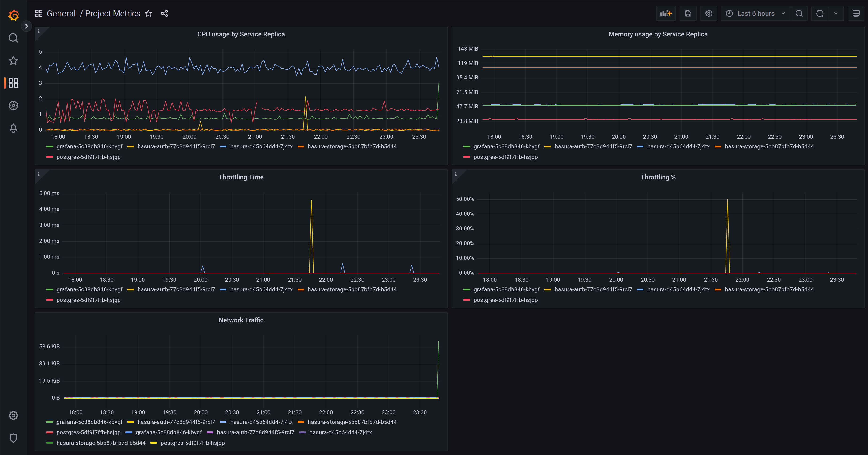Share the current dashboard
This screenshot has height=455, width=868.
(x=164, y=13)
